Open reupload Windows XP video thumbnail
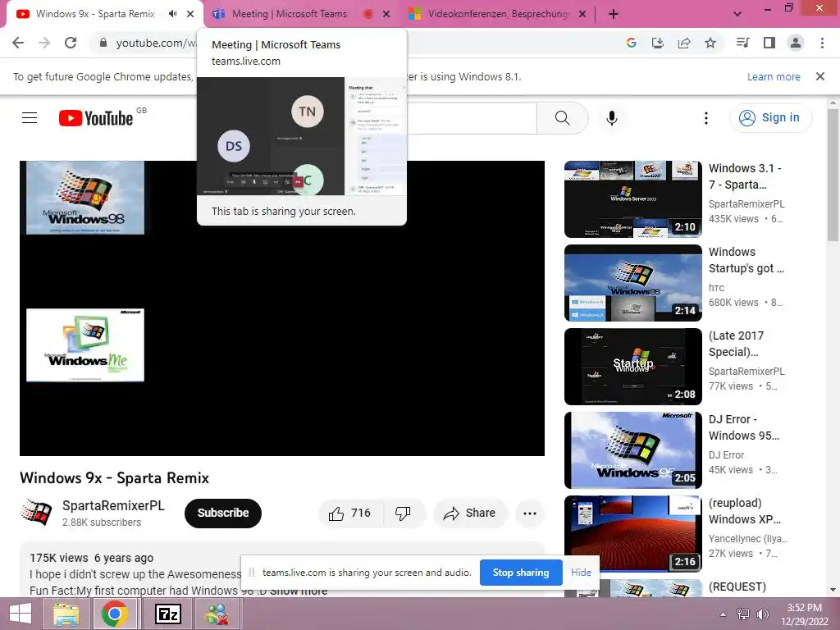Viewport: 840px width, 630px height. (x=632, y=533)
